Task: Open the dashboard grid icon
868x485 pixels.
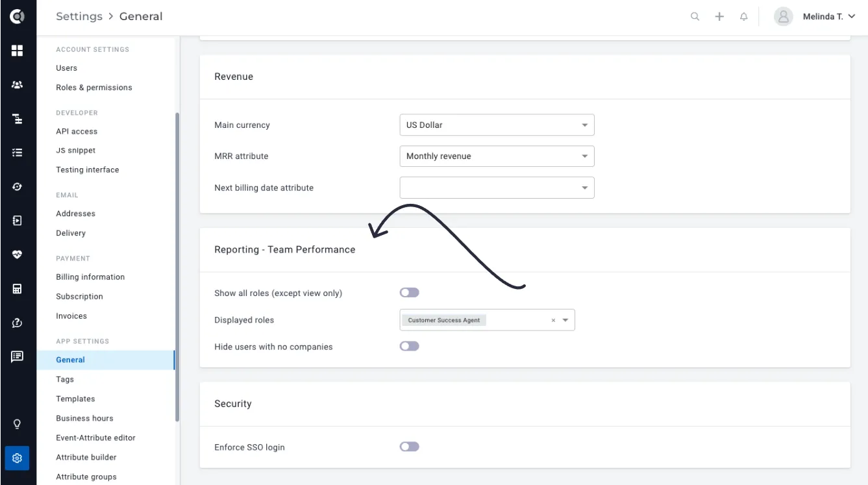Action: pos(18,51)
